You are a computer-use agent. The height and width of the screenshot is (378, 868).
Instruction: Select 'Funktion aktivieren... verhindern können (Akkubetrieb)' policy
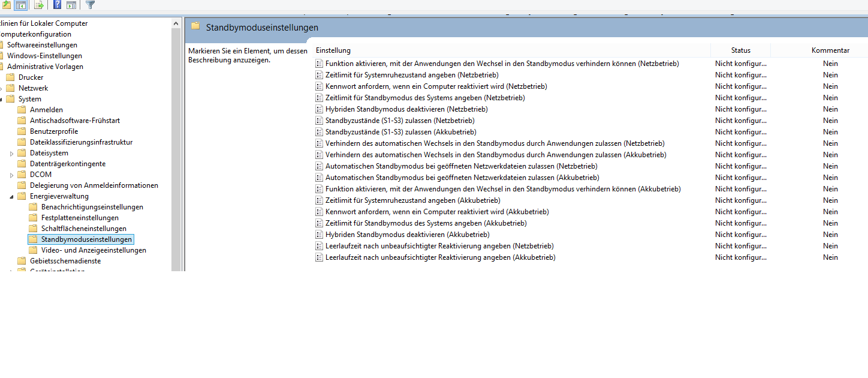(x=503, y=189)
